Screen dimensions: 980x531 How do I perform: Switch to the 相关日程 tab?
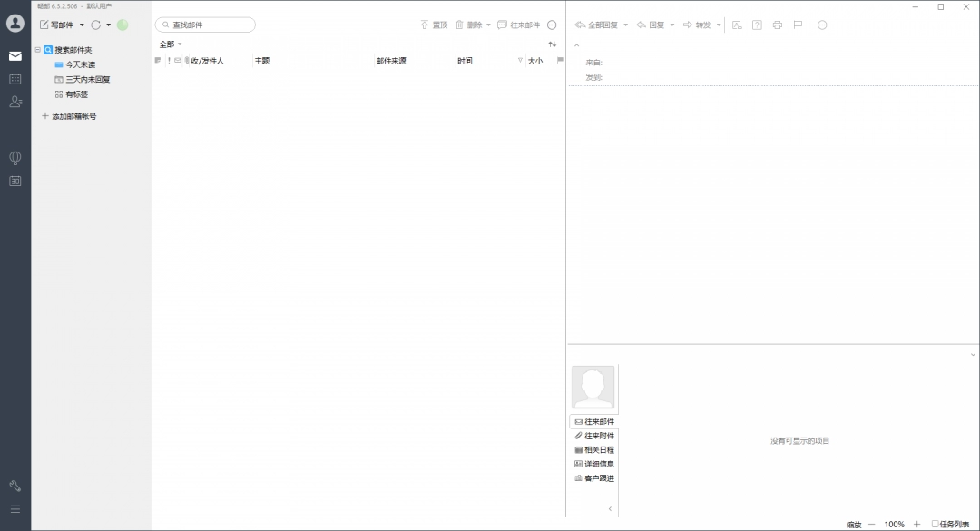click(594, 450)
